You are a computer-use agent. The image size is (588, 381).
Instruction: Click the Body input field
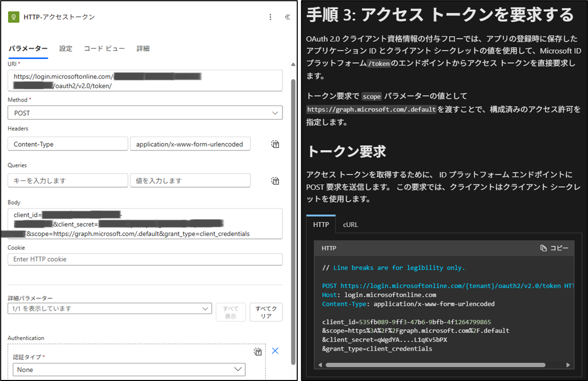[x=145, y=224]
